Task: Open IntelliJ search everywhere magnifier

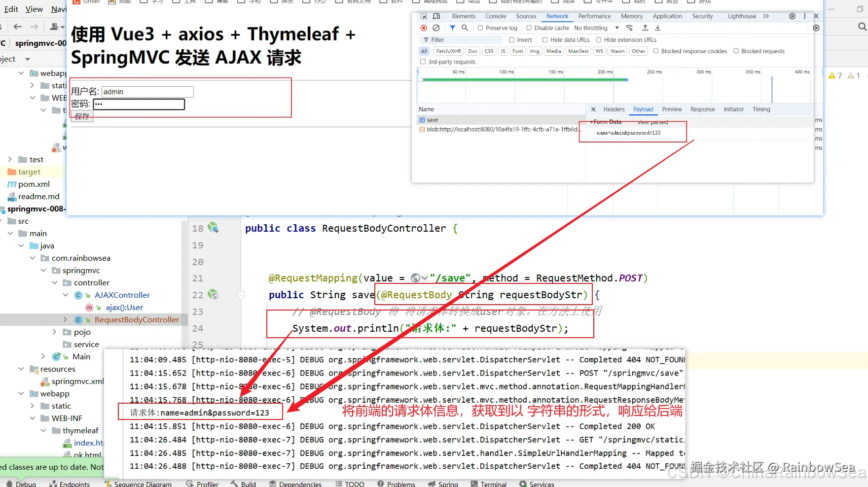Action: click(x=862, y=27)
